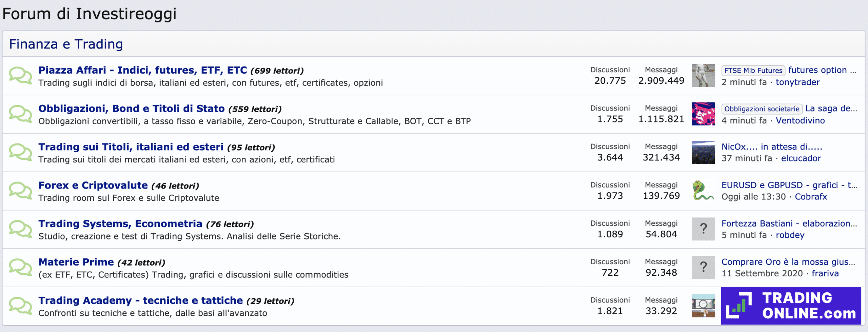Open the Piazza Affari forum section
Viewport: 868px width, 332px height.
[x=142, y=70]
